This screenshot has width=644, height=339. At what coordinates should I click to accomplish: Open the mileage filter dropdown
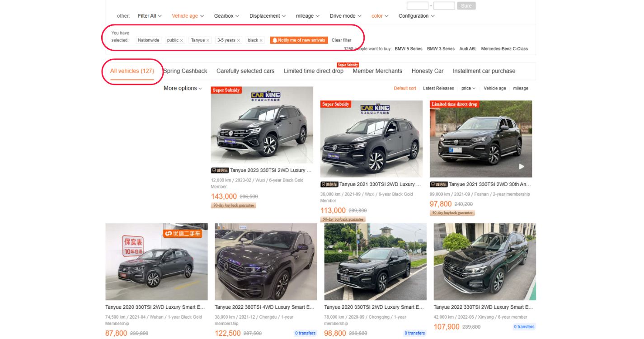pos(308,16)
